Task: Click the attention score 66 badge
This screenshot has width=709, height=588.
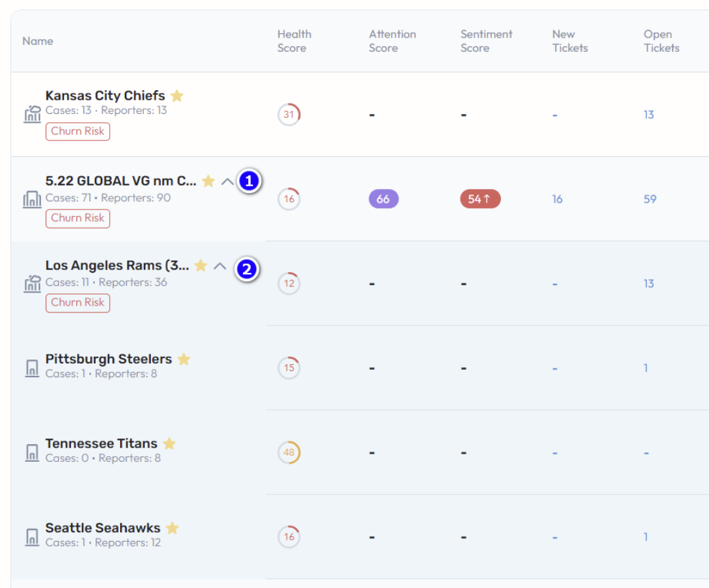Action: 384,199
